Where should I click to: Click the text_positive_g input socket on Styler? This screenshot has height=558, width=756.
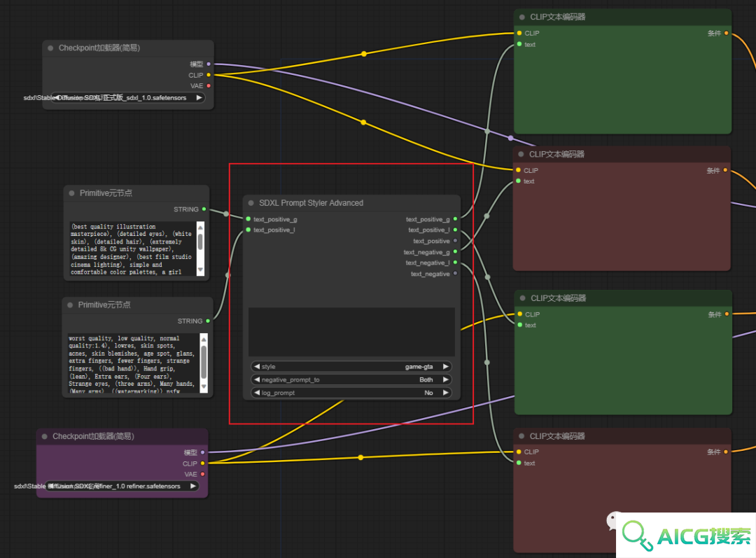coord(248,219)
